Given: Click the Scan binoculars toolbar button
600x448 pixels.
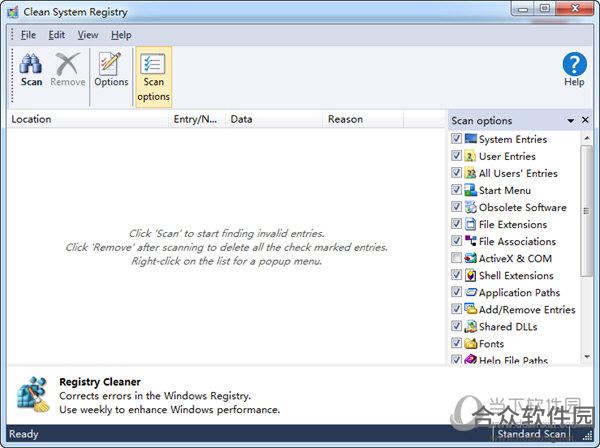Looking at the screenshot, I should point(31,70).
